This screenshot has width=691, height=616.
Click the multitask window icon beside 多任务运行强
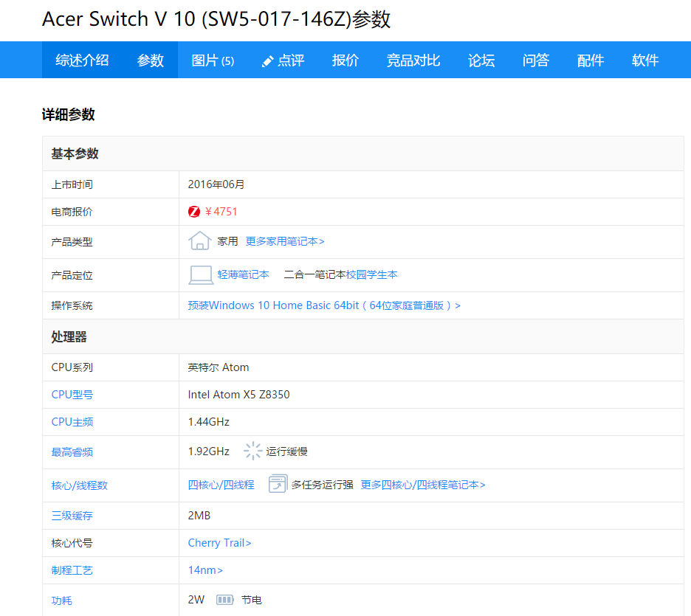coord(278,484)
